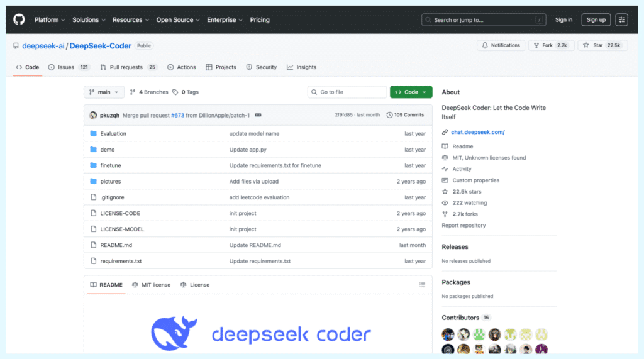View the 109 Commits history
Viewport: 644px width, 359px height.
pyautogui.click(x=405, y=115)
